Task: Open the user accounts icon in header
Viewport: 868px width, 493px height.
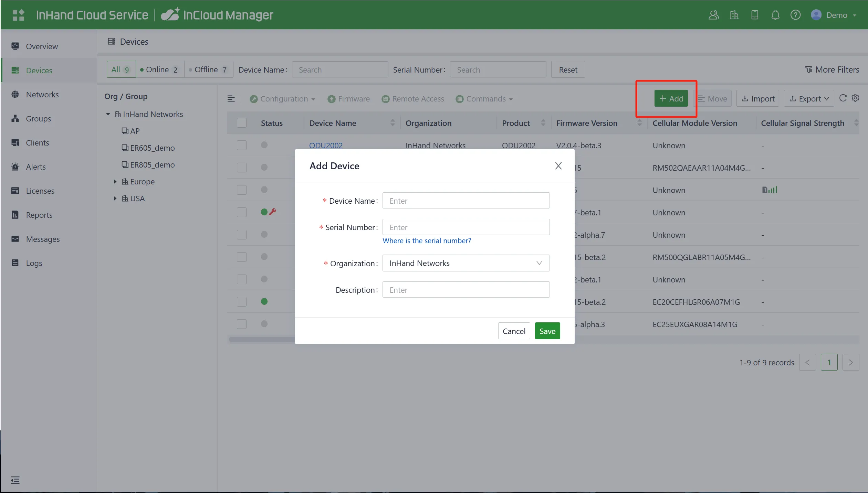Action: pyautogui.click(x=713, y=15)
